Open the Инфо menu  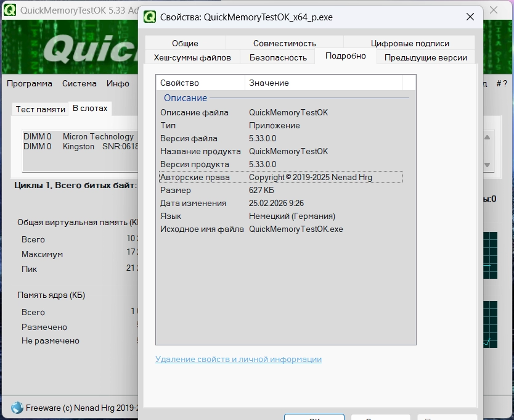tap(118, 84)
